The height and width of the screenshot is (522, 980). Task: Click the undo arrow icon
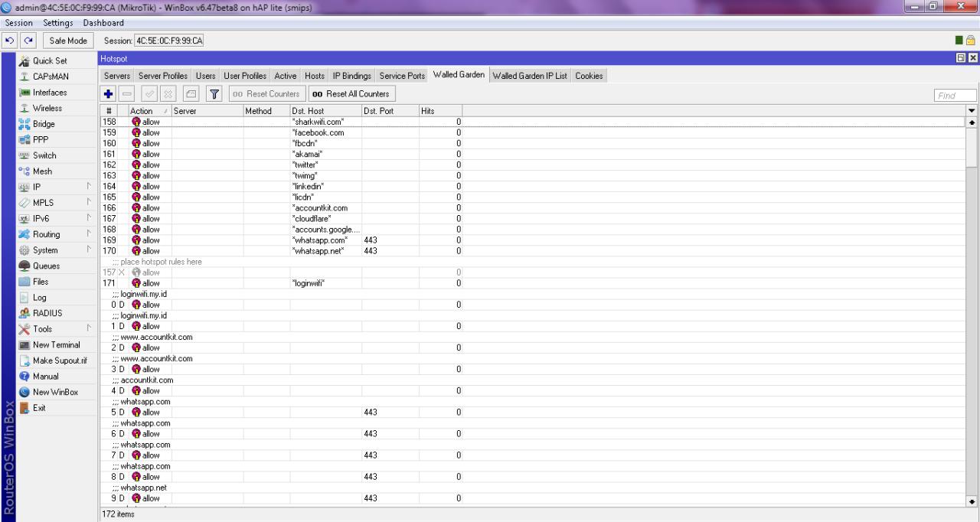click(x=8, y=41)
